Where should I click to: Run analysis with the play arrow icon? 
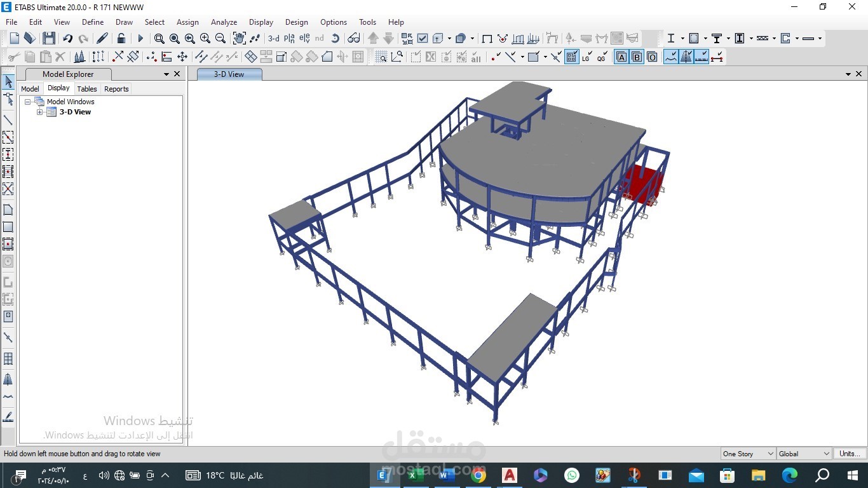coord(140,39)
